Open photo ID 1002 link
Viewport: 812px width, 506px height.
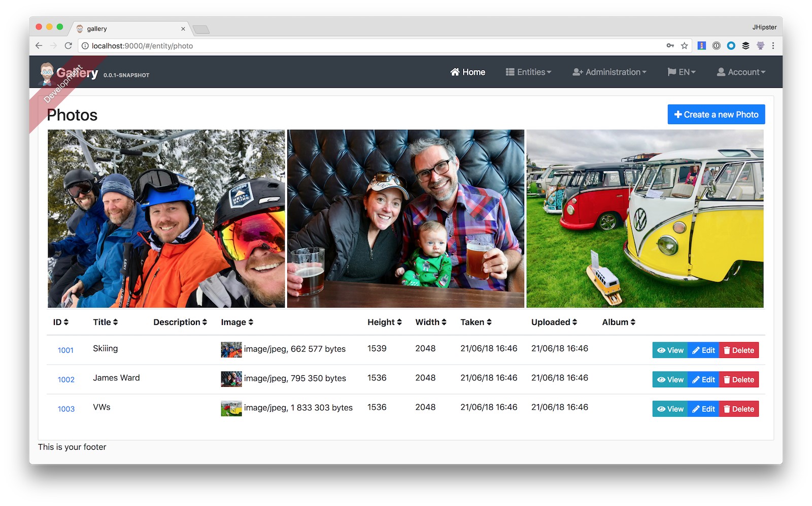click(x=66, y=380)
